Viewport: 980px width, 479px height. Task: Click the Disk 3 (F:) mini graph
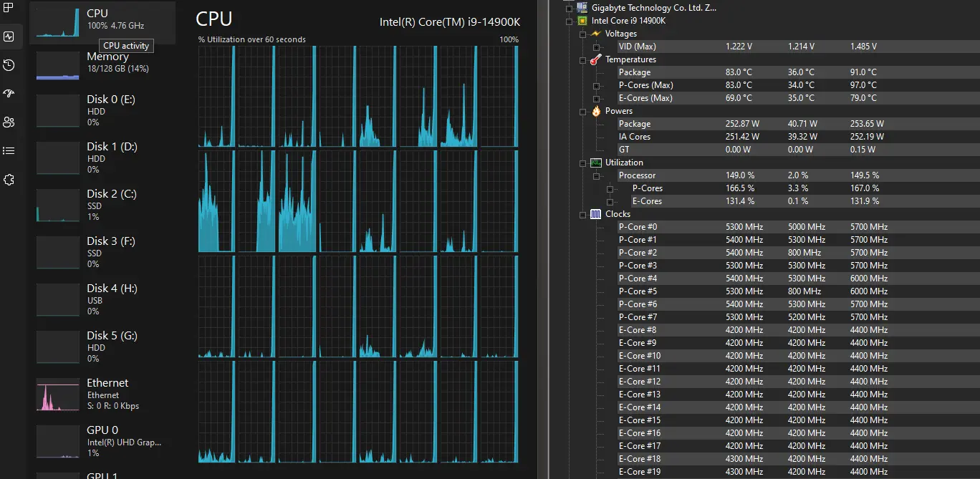[58, 253]
